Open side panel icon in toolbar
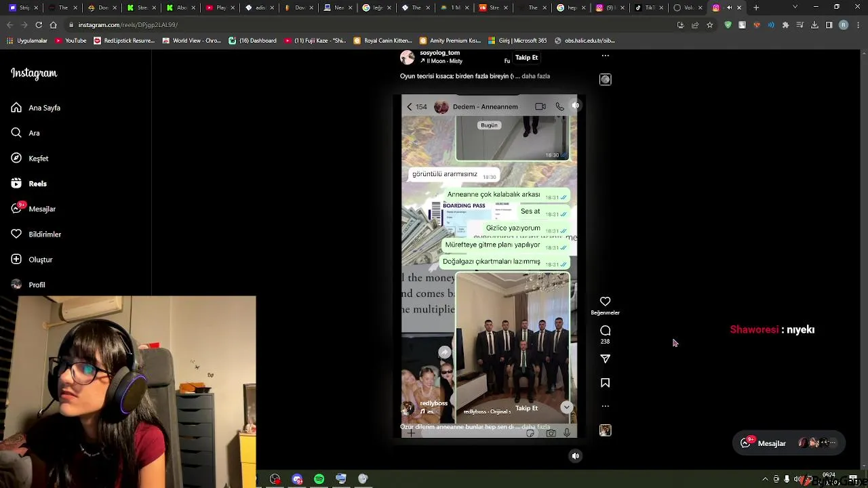This screenshot has width=868, height=488. [x=829, y=25]
